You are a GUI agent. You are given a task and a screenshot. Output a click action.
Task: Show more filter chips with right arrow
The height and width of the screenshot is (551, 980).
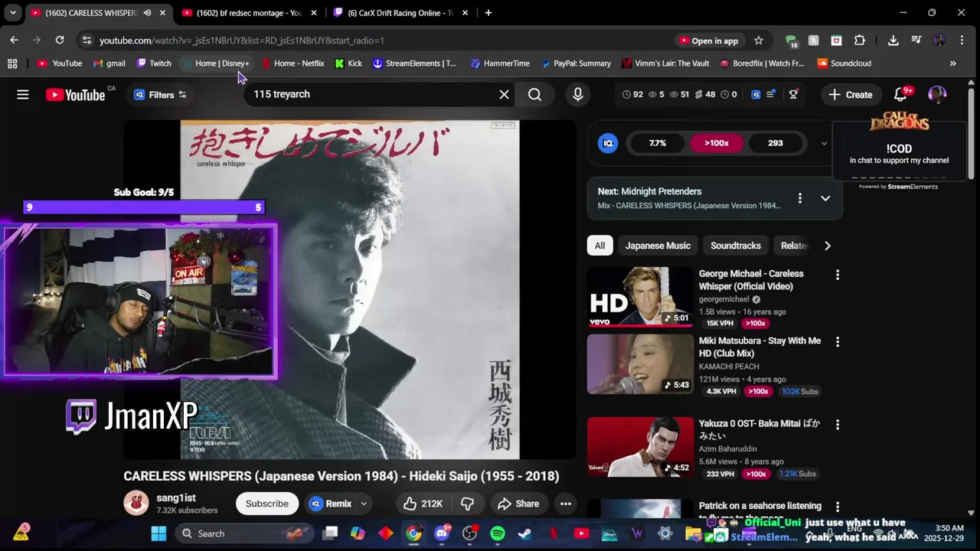coord(827,246)
